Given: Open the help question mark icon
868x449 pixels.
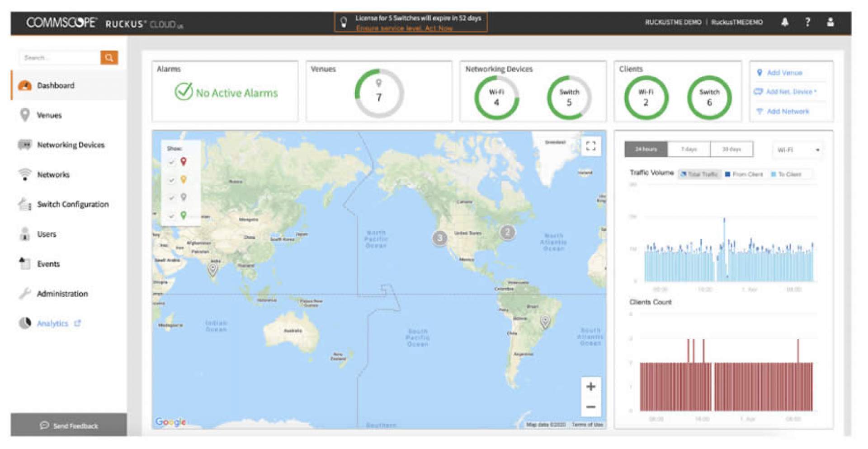Looking at the screenshot, I should pos(807,22).
